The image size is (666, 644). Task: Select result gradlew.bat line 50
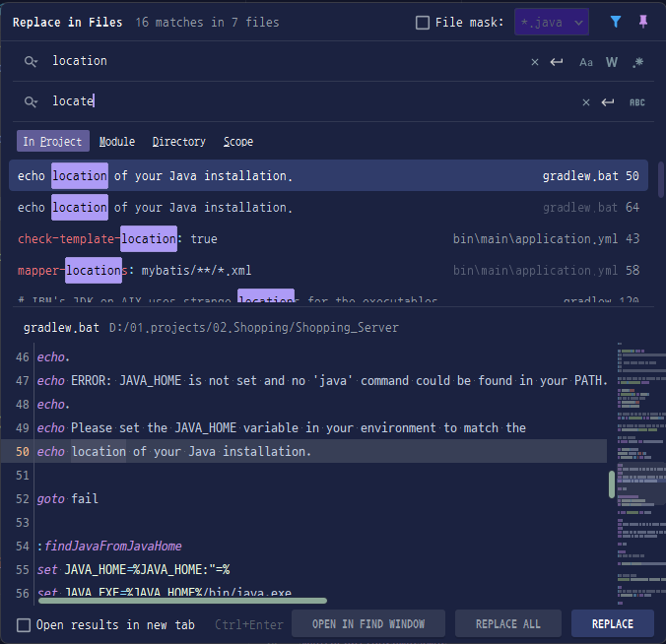point(328,175)
